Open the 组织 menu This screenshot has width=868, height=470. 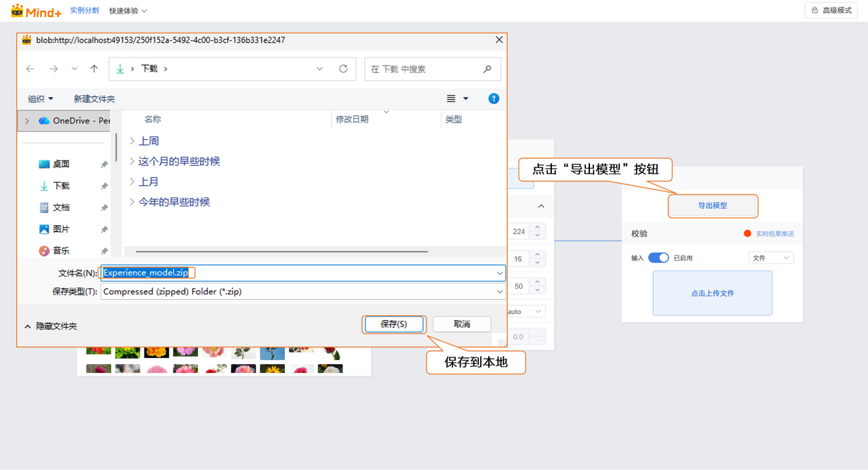coord(40,99)
